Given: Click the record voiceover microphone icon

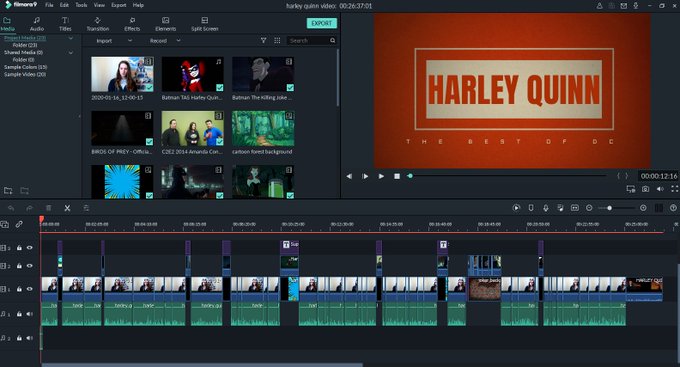Looking at the screenshot, I should tap(546, 208).
